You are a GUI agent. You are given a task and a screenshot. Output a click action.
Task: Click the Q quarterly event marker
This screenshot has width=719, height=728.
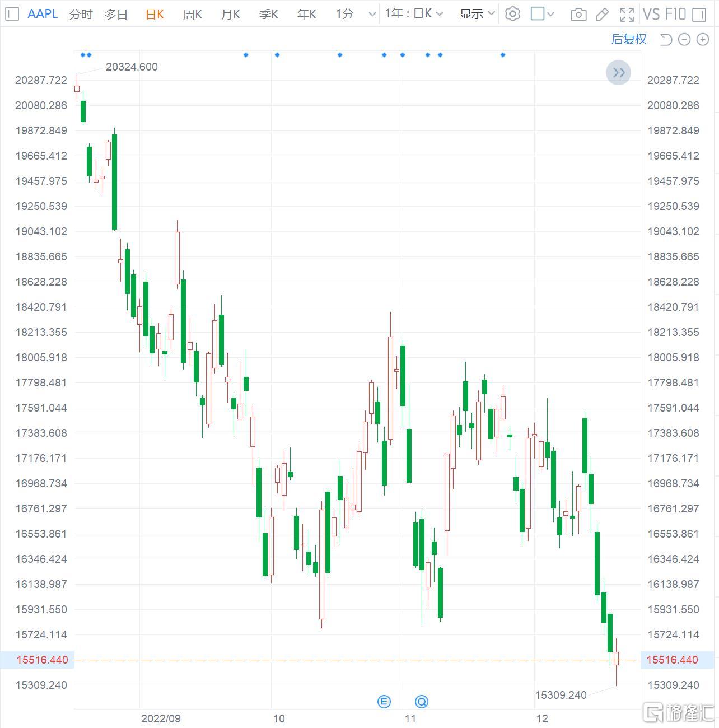pos(422,701)
